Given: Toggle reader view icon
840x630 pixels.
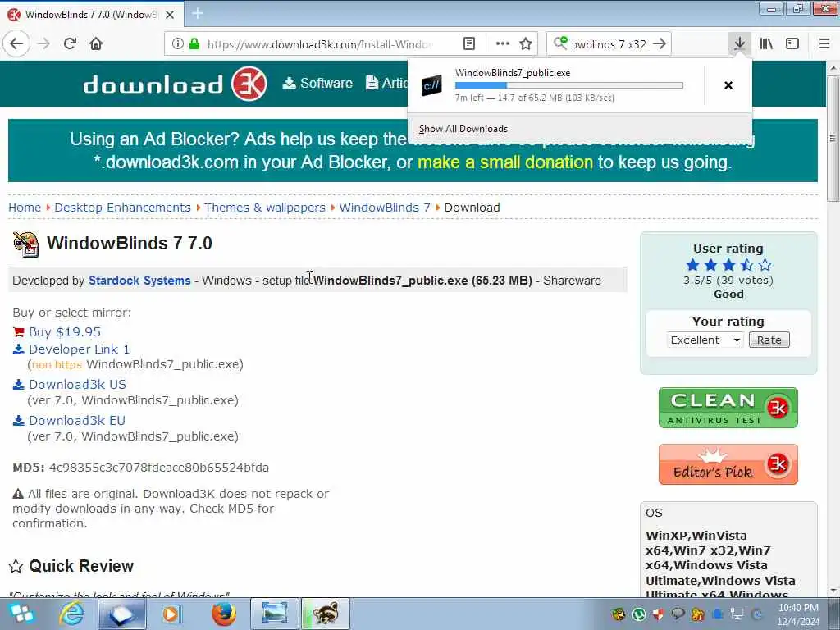Looking at the screenshot, I should tap(468, 44).
